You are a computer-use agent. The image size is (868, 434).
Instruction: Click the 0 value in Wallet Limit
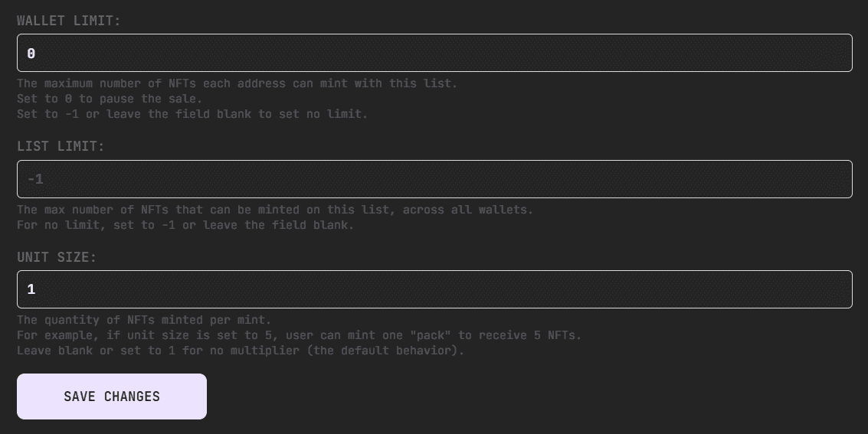[x=31, y=54]
